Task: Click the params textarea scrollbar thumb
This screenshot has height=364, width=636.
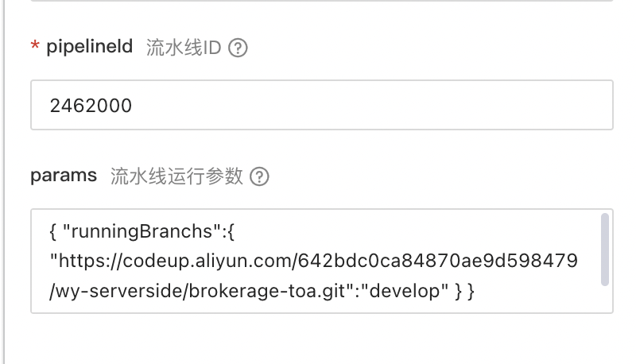Action: pos(605,249)
